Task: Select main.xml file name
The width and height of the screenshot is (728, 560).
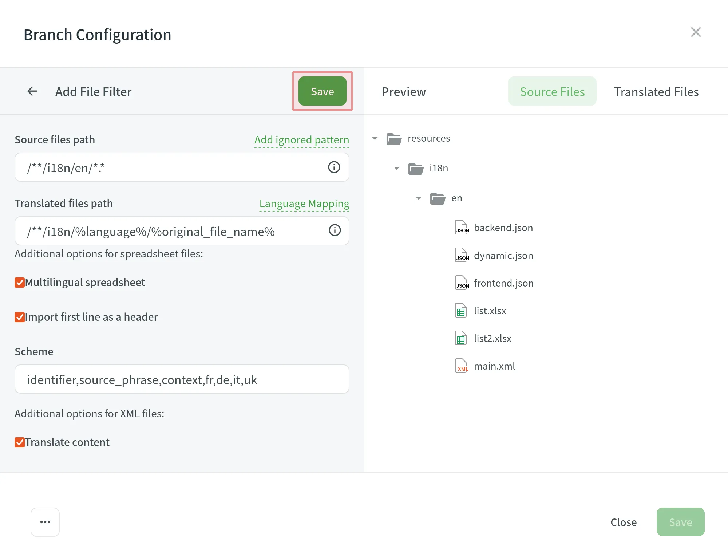Action: (494, 366)
